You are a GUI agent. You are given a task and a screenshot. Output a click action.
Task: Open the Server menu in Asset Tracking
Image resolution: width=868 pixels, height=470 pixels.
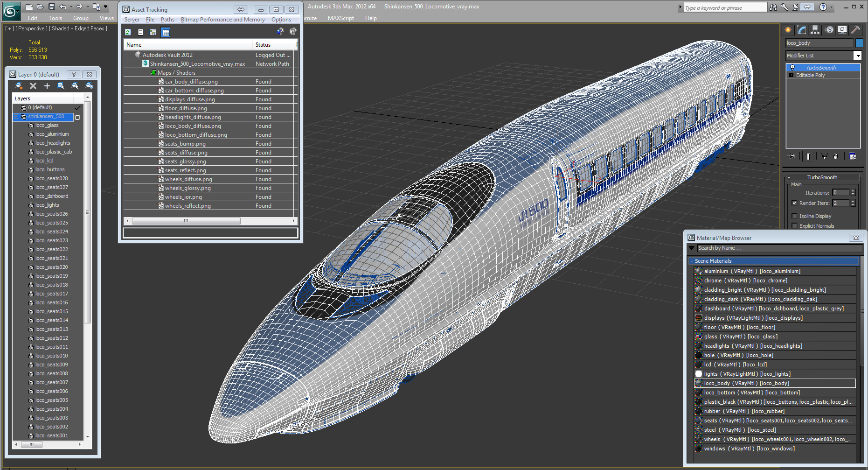(132, 20)
